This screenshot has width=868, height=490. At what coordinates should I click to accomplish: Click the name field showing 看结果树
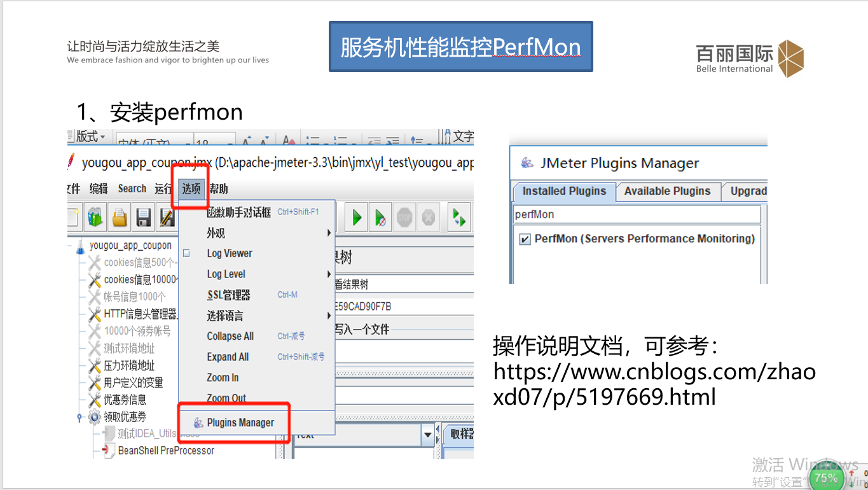tap(404, 284)
